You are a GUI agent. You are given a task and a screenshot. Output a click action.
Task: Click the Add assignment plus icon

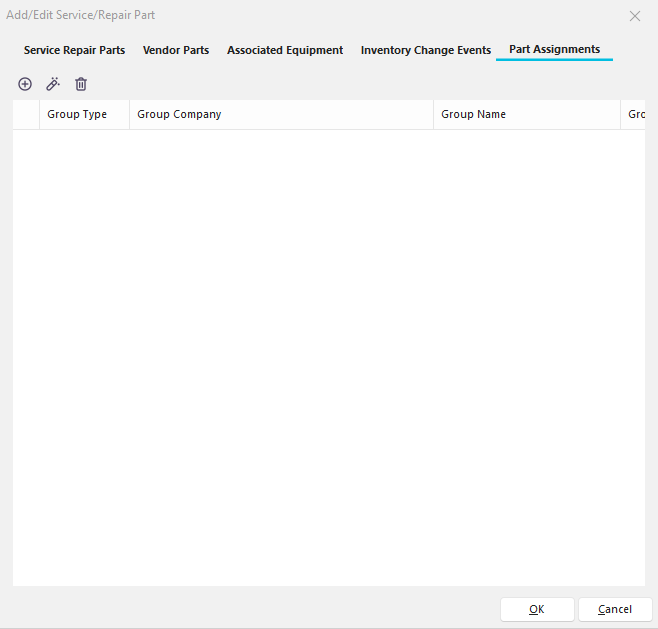click(x=25, y=84)
